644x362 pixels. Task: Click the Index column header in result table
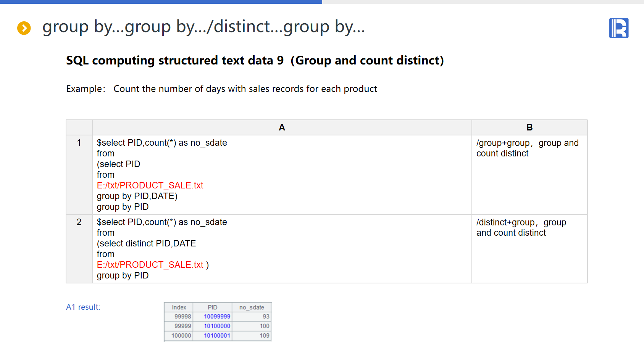click(x=179, y=307)
